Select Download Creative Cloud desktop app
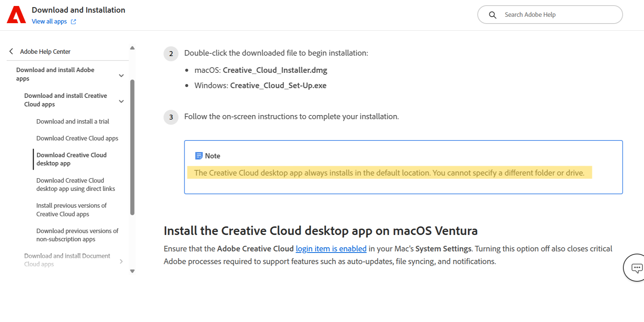 [72, 159]
